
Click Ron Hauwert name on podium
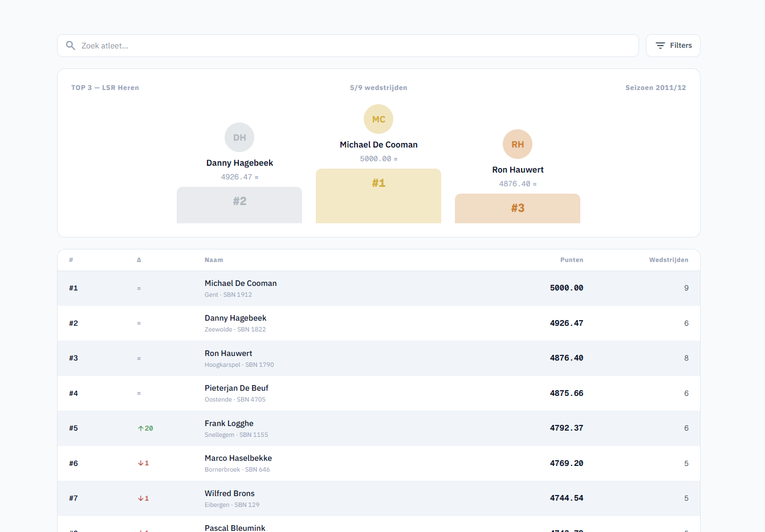[518, 170]
